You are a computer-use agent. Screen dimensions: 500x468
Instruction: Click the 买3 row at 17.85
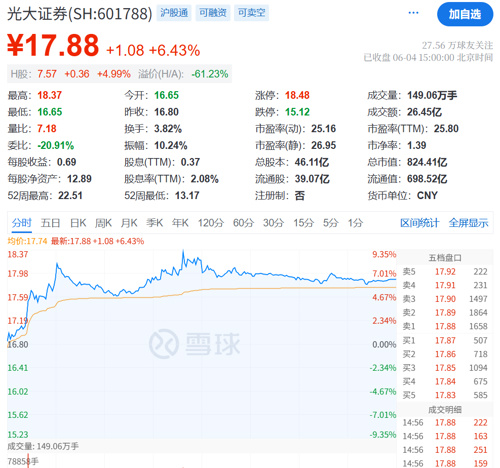pos(445,368)
